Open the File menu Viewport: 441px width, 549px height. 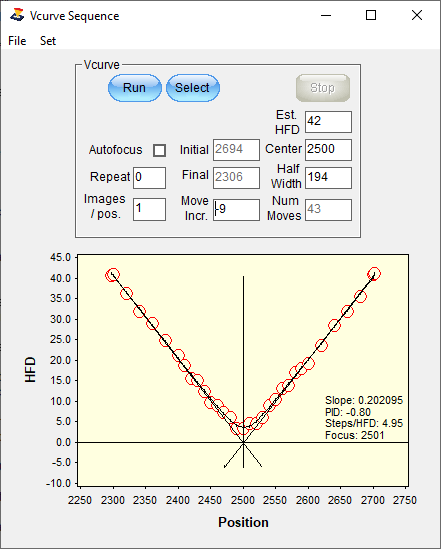click(17, 41)
